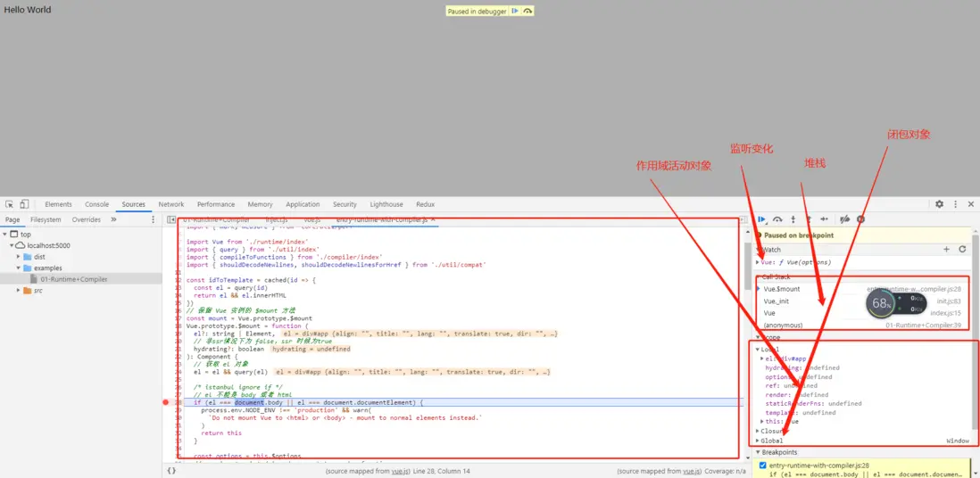Open the Redux tab
Viewport: 980px width, 478px height.
point(425,204)
